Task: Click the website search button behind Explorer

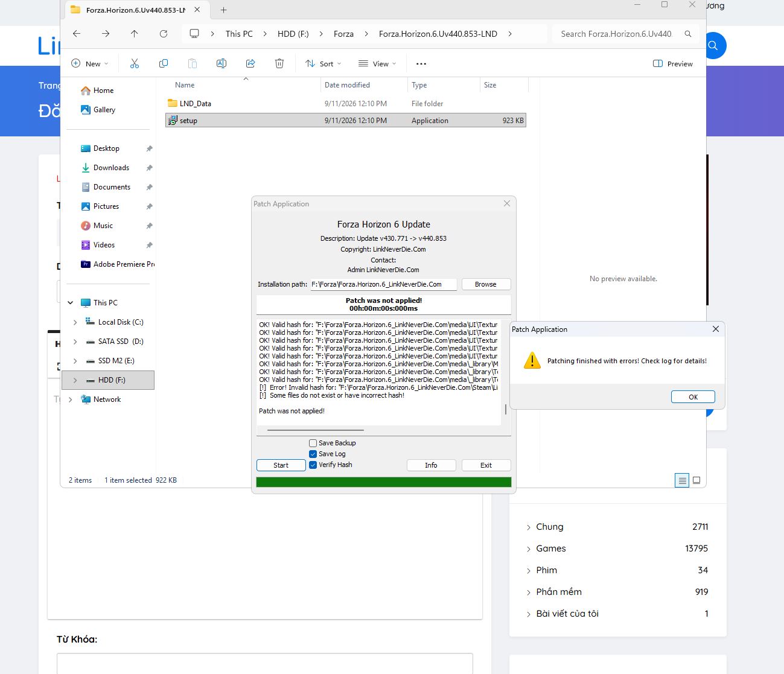Action: pos(713,45)
